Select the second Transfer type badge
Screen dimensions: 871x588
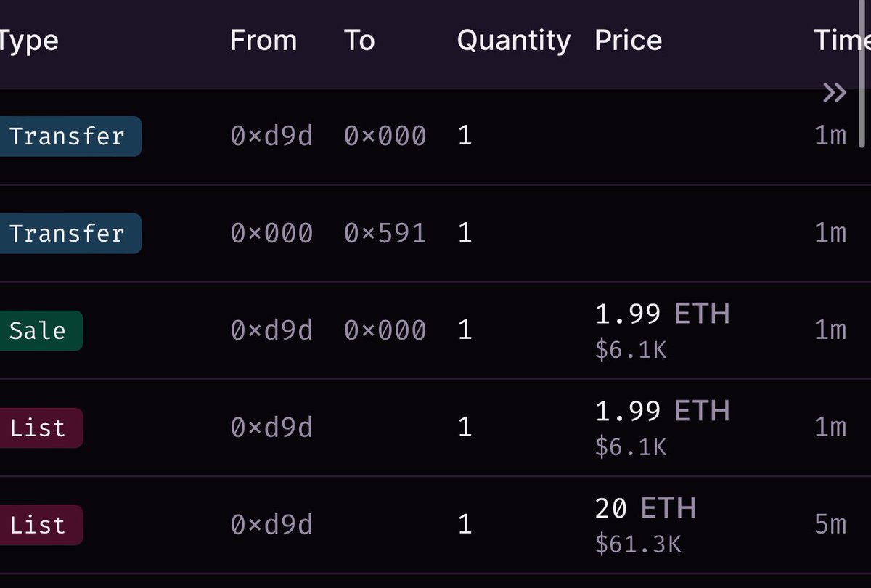[x=69, y=234]
